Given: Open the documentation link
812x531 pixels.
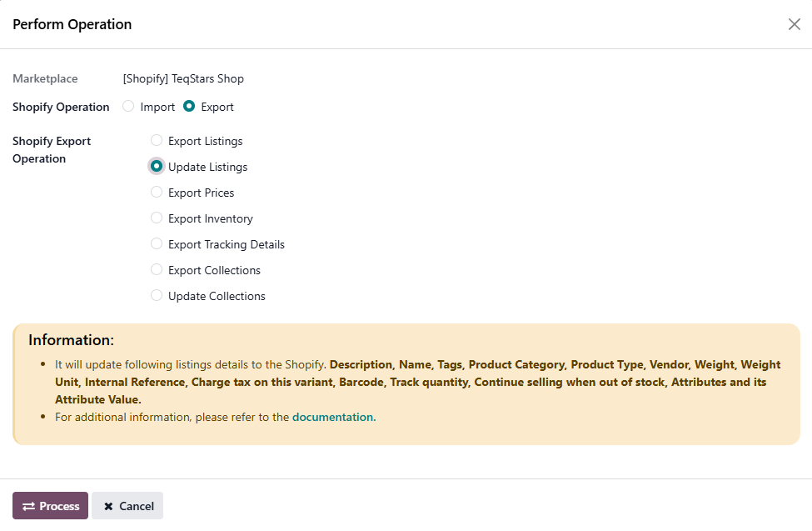Looking at the screenshot, I should [334, 417].
